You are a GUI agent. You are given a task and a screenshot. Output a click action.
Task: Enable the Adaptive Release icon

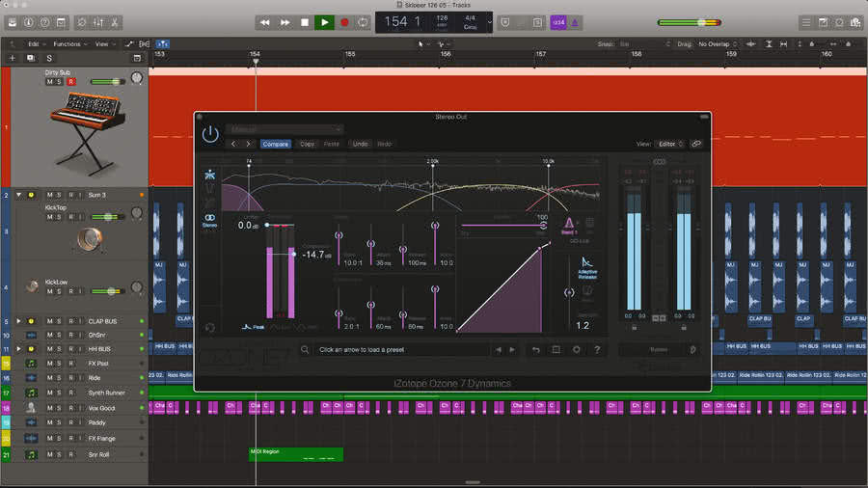tap(586, 268)
